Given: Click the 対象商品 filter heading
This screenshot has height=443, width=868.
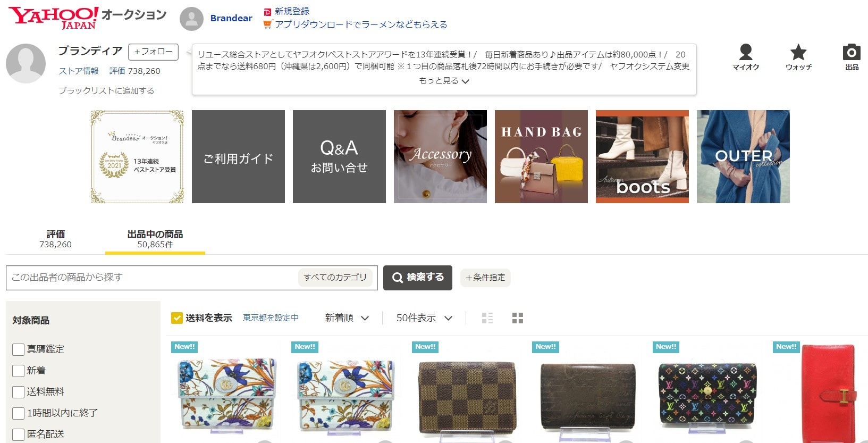Looking at the screenshot, I should pyautogui.click(x=31, y=320).
